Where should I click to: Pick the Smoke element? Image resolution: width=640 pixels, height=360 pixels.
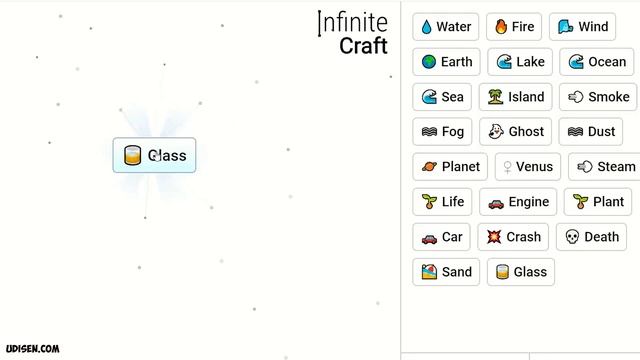[598, 97]
